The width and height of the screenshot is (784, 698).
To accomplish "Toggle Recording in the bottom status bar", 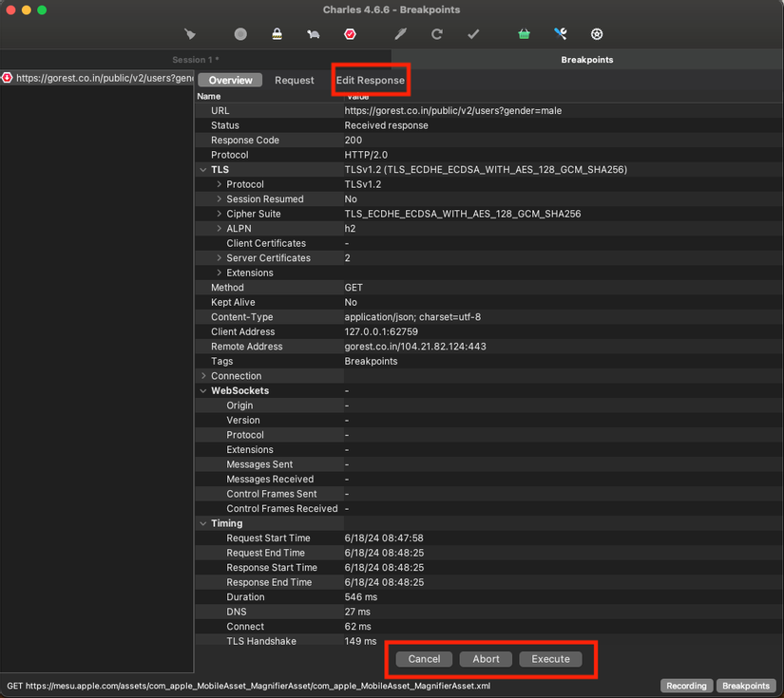I will coord(686,685).
